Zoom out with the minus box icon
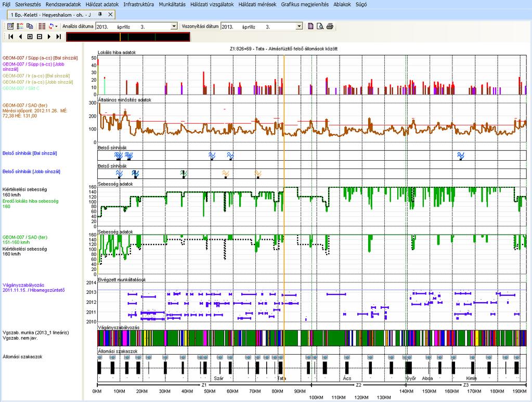This screenshot has width=532, height=402. (40, 36)
